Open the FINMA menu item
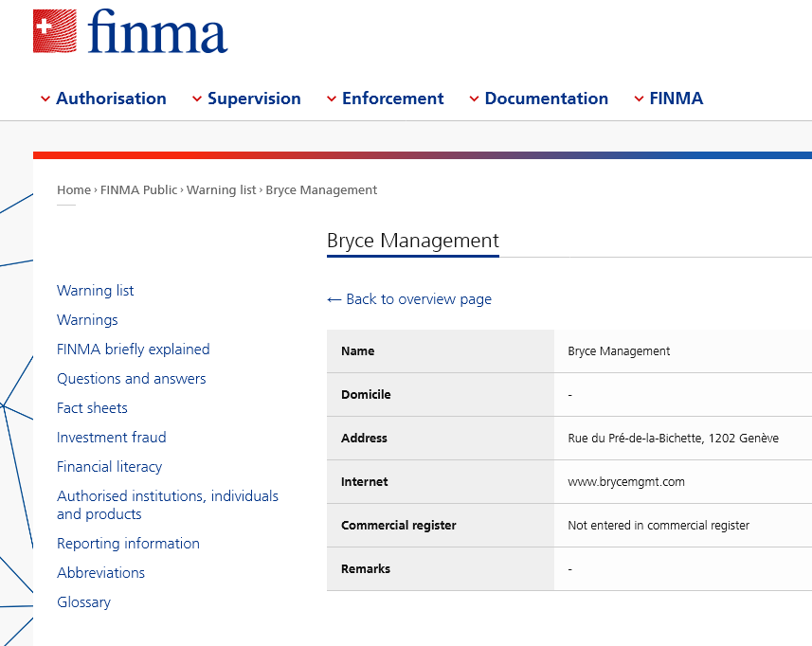812x646 pixels. click(x=677, y=99)
